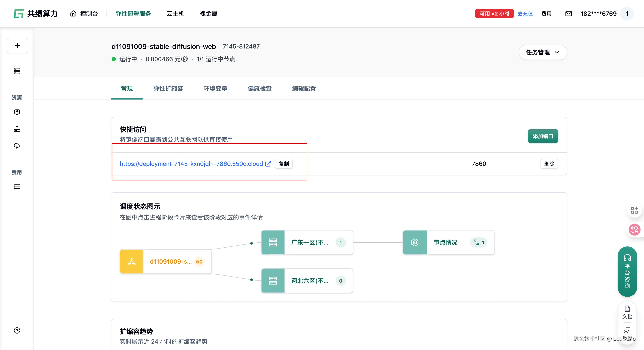This screenshot has height=350, width=644.
Task: Click the help question mark icon
Action: click(x=17, y=330)
